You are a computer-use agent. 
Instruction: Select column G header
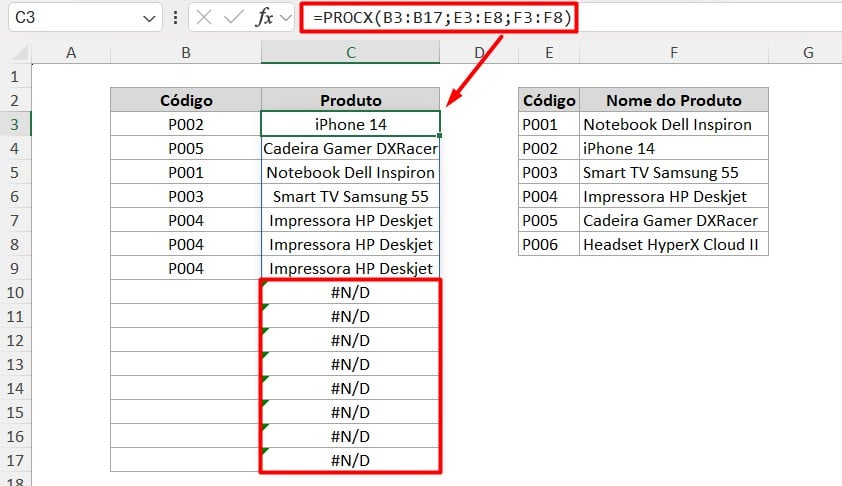click(x=808, y=53)
